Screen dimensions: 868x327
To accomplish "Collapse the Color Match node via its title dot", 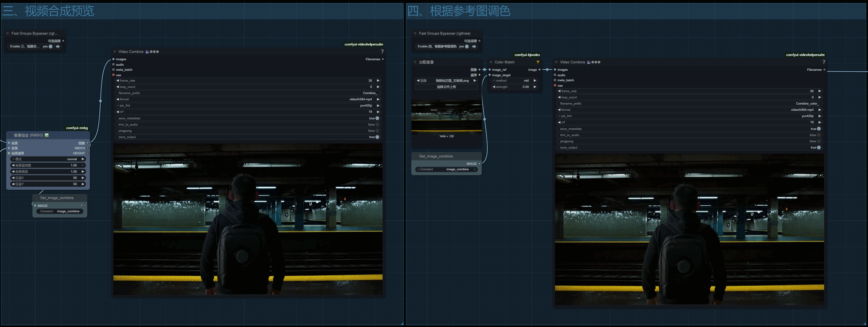I will pos(491,62).
